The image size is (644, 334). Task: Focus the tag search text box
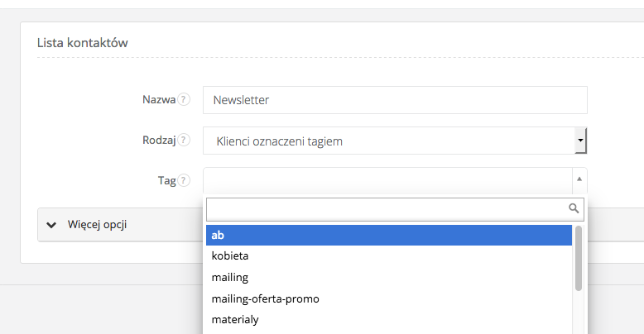click(386, 208)
